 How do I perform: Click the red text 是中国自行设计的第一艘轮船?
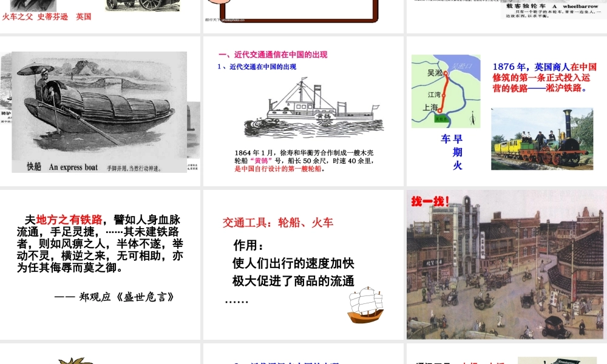tap(279, 169)
